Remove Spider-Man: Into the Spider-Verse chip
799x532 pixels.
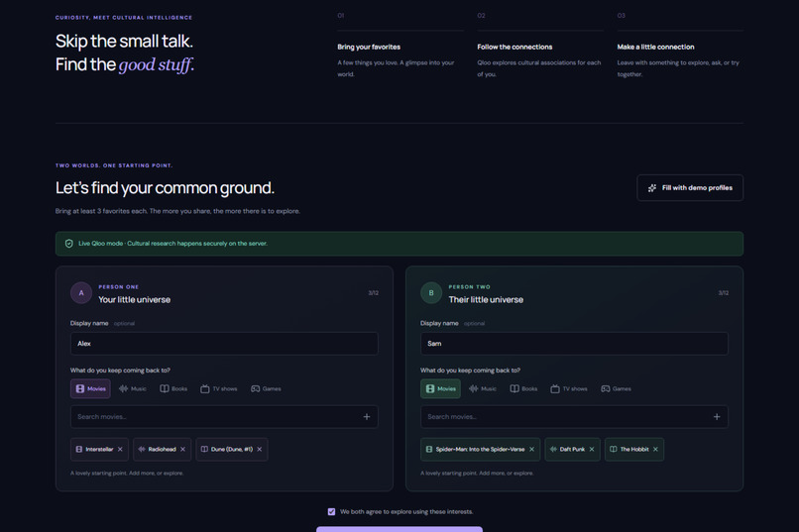[x=532, y=450]
